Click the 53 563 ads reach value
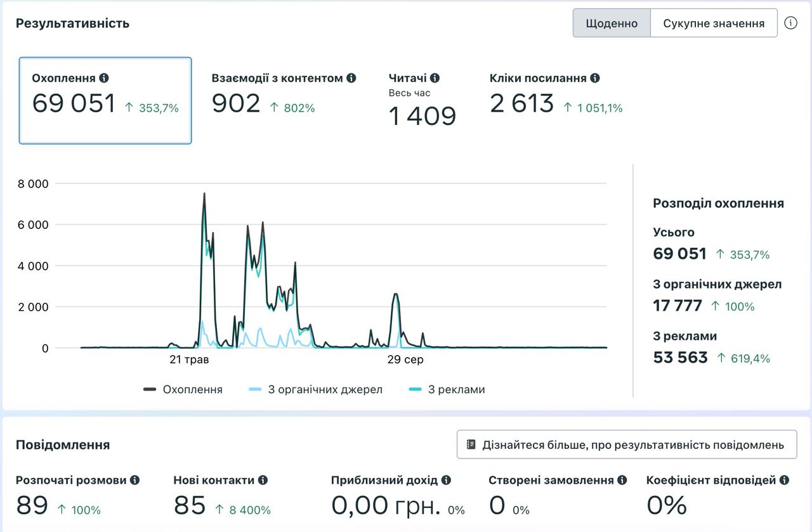This screenshot has height=532, width=812. click(681, 358)
